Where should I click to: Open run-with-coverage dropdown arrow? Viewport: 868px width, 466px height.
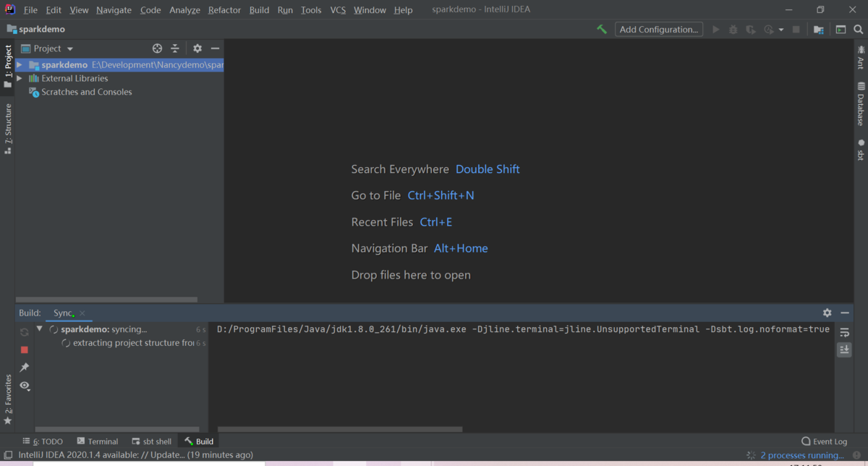tap(781, 30)
